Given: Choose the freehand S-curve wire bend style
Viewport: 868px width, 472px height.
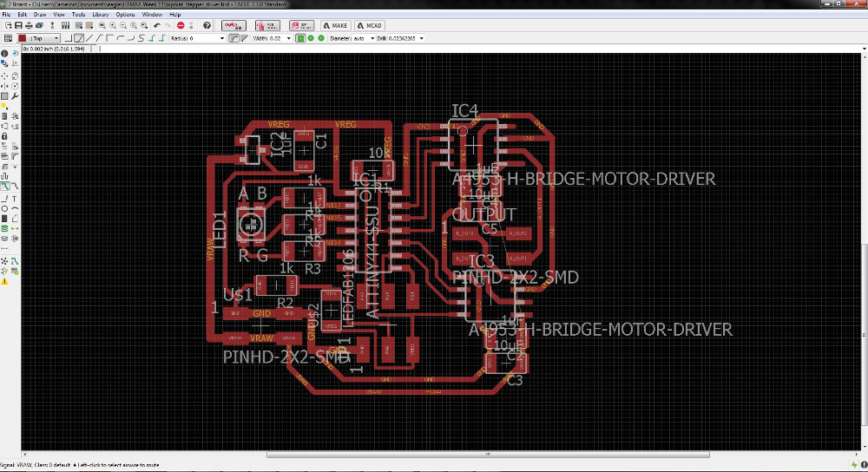Looking at the screenshot, I should 141,38.
